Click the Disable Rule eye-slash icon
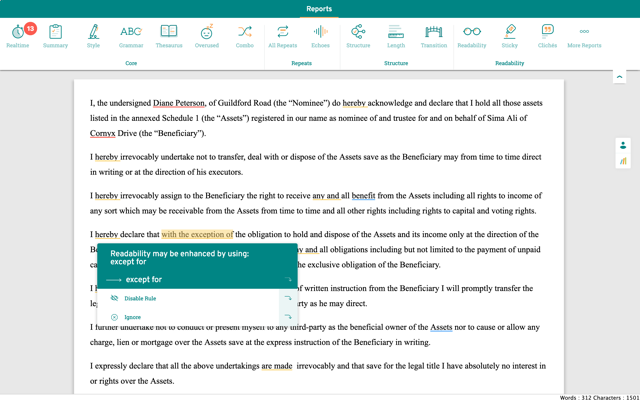Screen dimensions: 640x400 [x=114, y=298]
